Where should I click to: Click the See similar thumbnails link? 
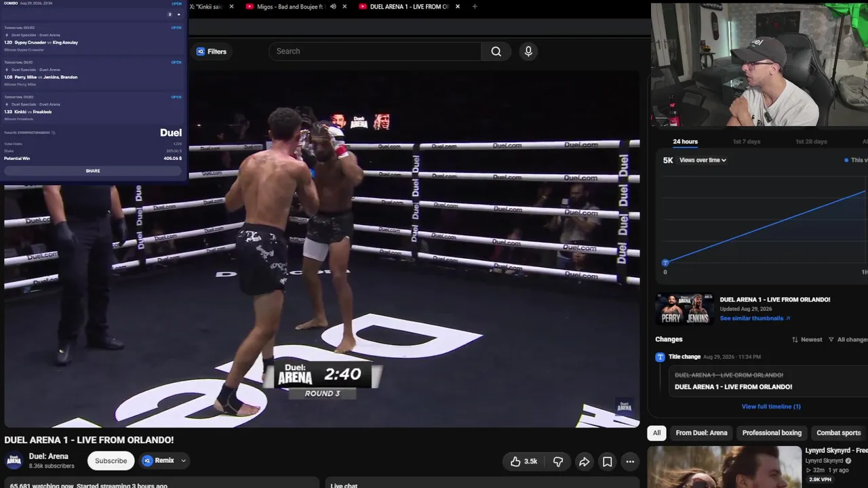click(755, 319)
